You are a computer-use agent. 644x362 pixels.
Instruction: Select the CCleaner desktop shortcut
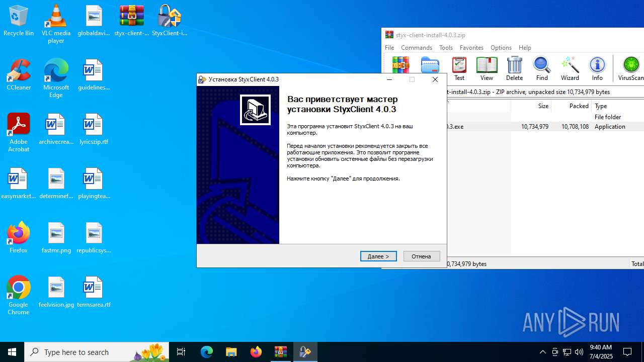(19, 75)
